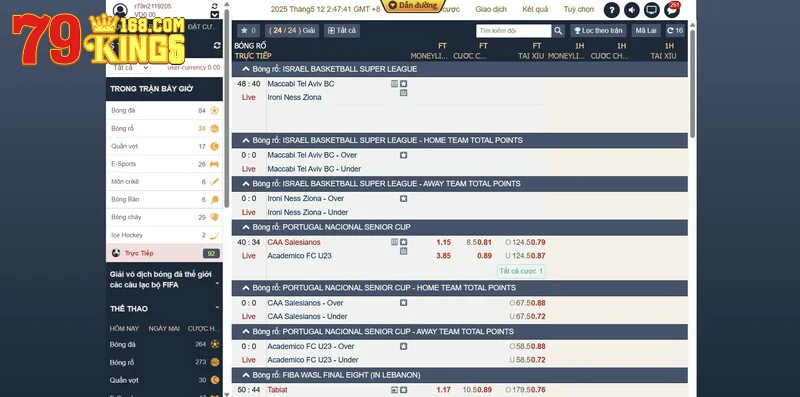Open the Tất cả currency dropdown
Image resolution: width=800 pixels, height=397 pixels.
[x=130, y=67]
